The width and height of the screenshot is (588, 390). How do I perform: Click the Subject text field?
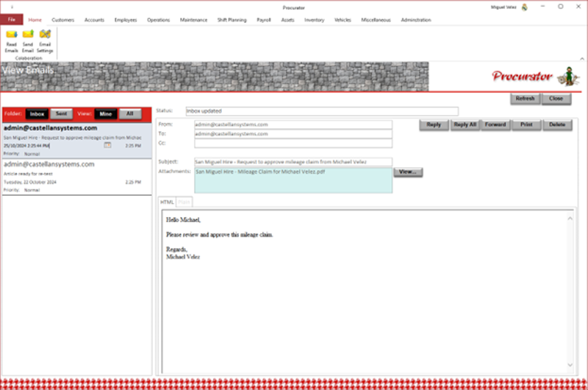coord(293,161)
